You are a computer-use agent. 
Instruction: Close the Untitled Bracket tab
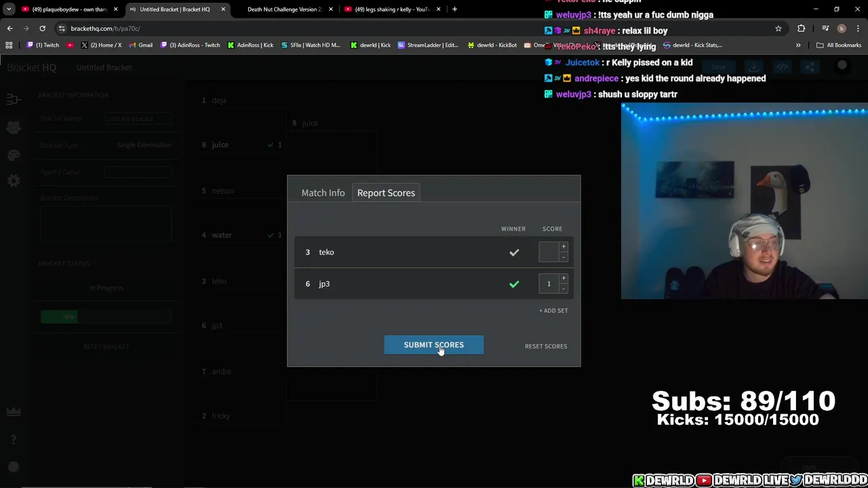(223, 9)
